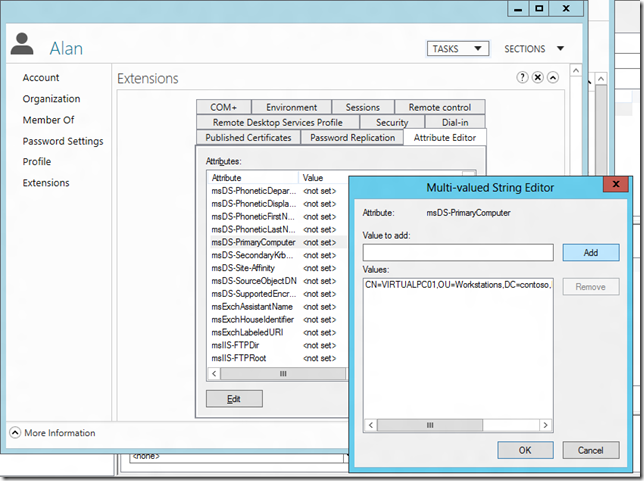The image size is (644, 481).
Task: Click the Values list horizontal scrollbar
Action: [456, 423]
